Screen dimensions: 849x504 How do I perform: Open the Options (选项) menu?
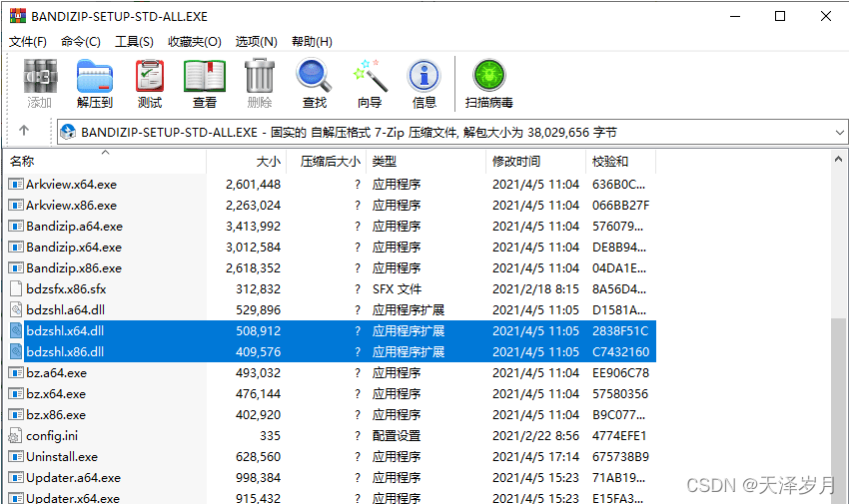coord(256,42)
